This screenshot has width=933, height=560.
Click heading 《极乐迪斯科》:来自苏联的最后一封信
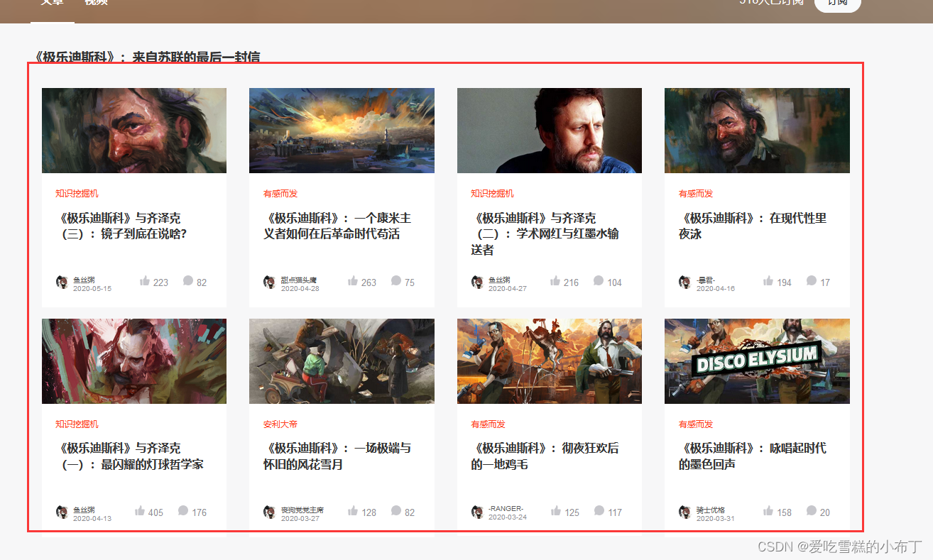point(148,57)
